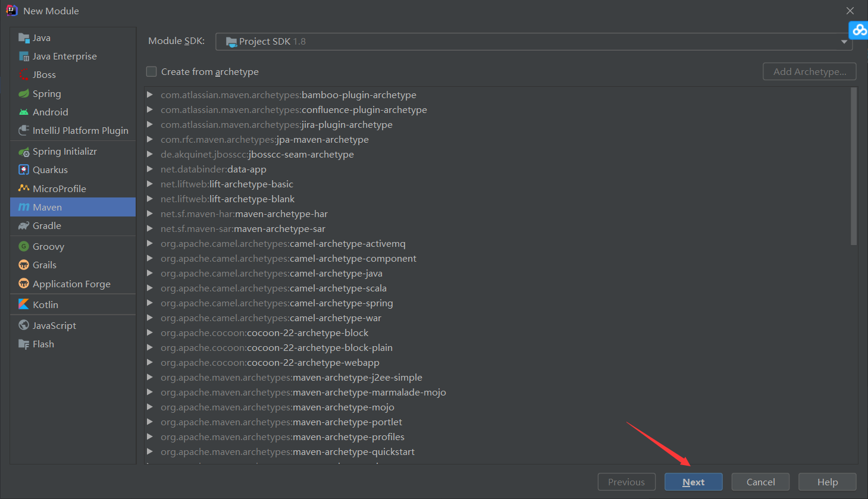The image size is (868, 499).
Task: Select lift-archetype-blank archetype
Action: pyautogui.click(x=228, y=199)
